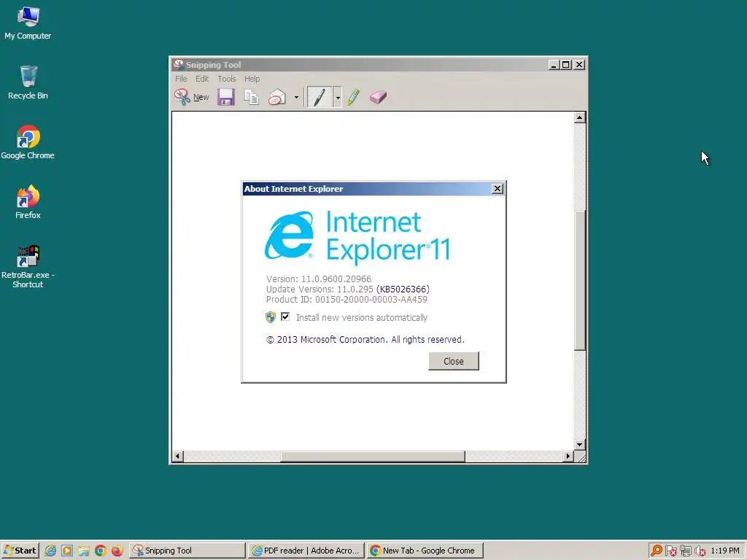Switch to PDF reader Adobe Acrobat taskbar button
747x560 pixels.
click(306, 551)
